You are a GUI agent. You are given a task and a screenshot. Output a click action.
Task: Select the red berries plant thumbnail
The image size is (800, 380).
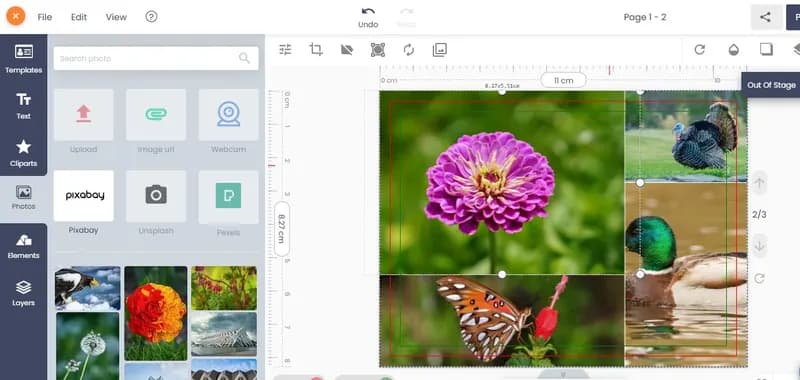[224, 288]
